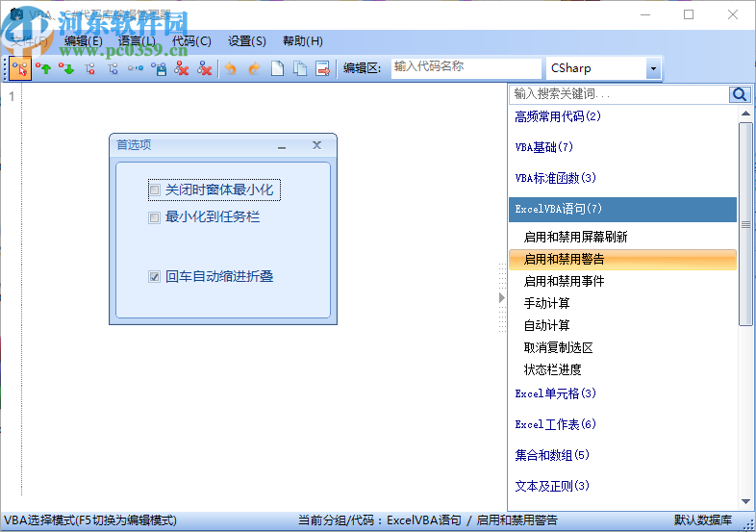
Task: Enable 最小化到任务栏 checkbox
Action: click(154, 217)
